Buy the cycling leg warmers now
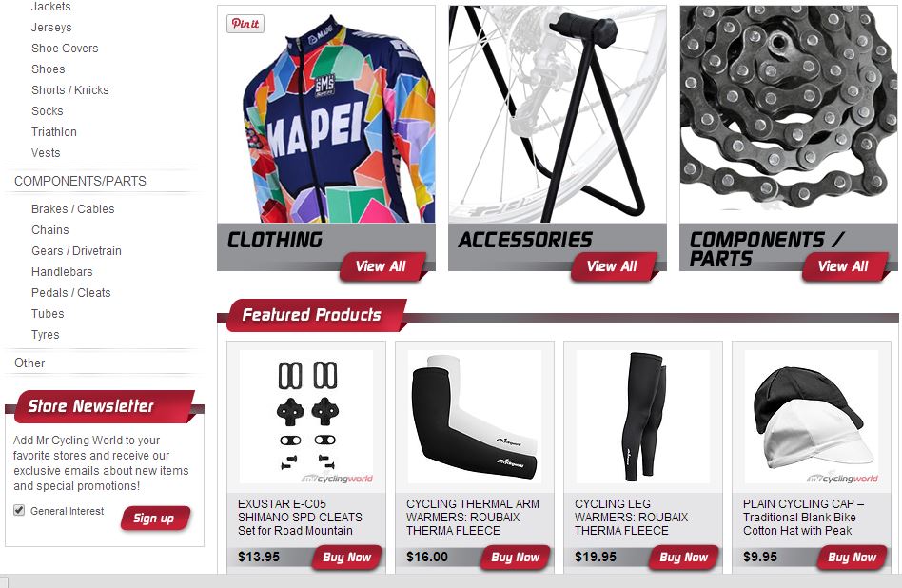The width and height of the screenshot is (902, 588). coord(683,557)
